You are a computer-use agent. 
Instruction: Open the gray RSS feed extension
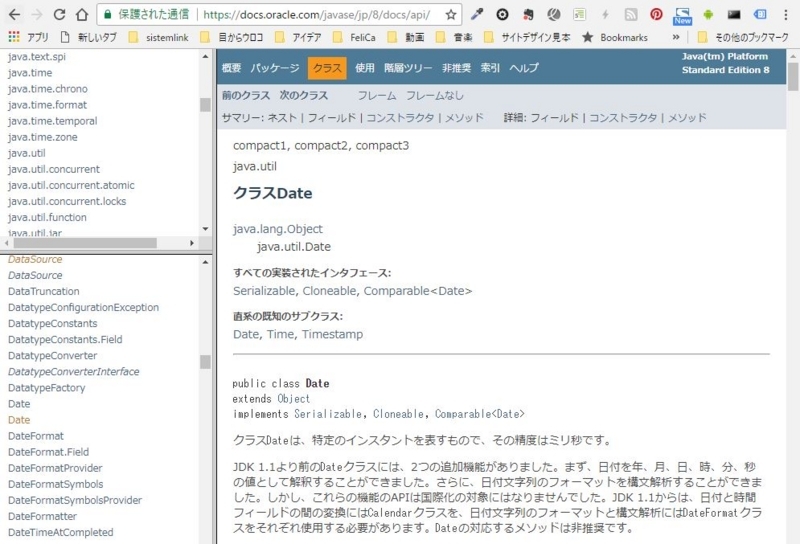tap(631, 14)
